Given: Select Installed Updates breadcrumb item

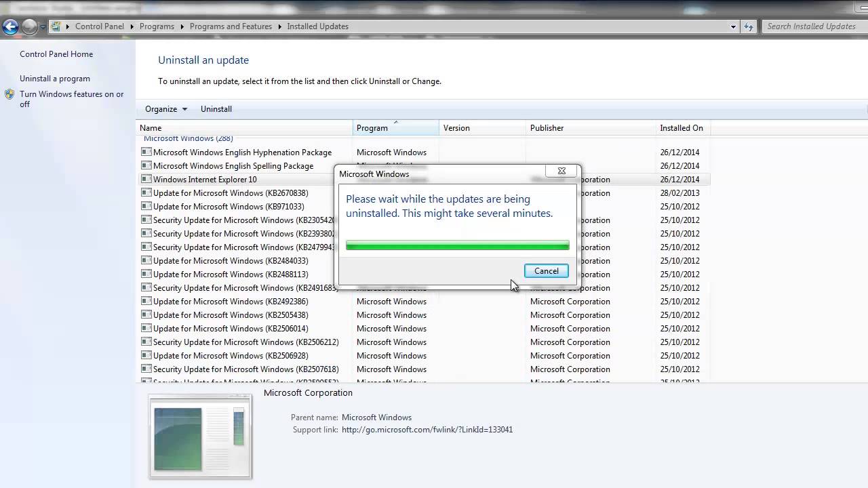Looking at the screenshot, I should tap(317, 26).
